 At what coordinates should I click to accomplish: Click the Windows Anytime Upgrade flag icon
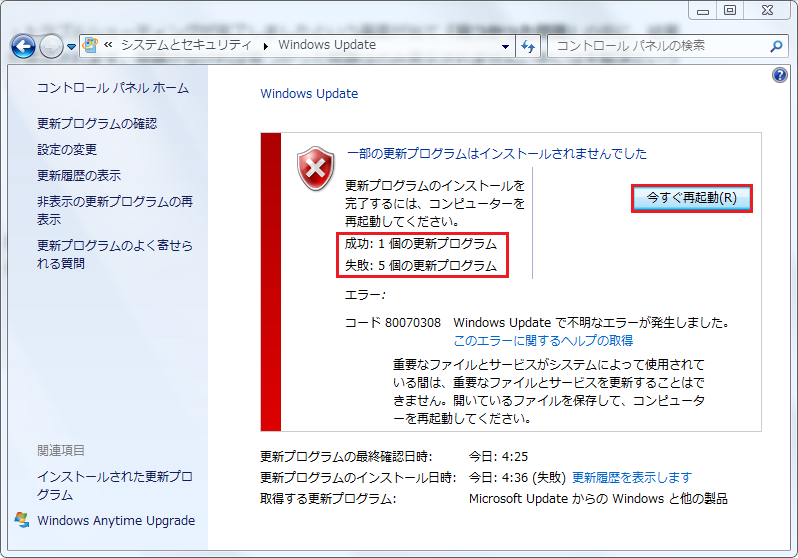pos(21,520)
